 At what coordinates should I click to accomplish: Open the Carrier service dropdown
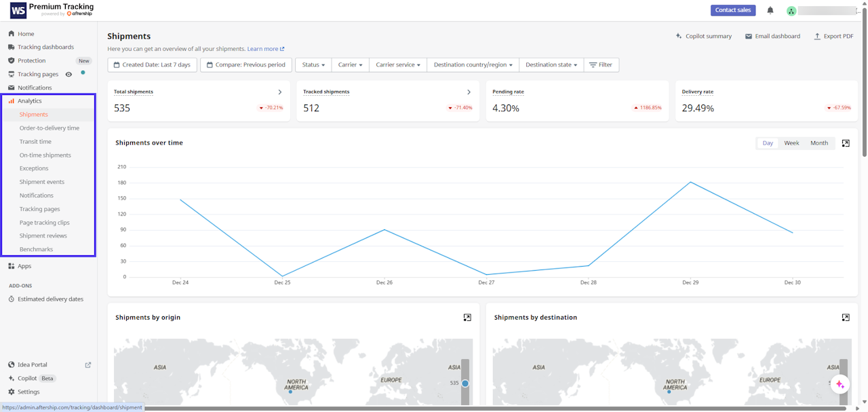(398, 65)
